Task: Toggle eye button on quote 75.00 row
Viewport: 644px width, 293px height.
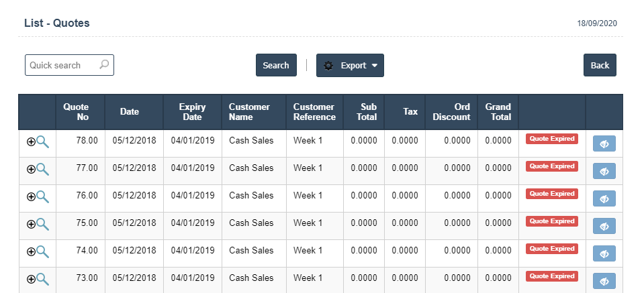Action: pos(604,226)
